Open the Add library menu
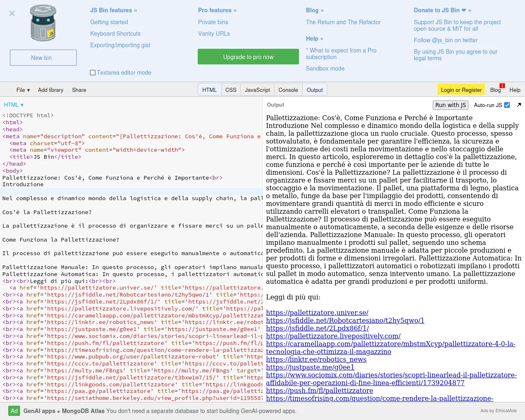Image resolution: width=525 pixels, height=420 pixels. point(50,90)
